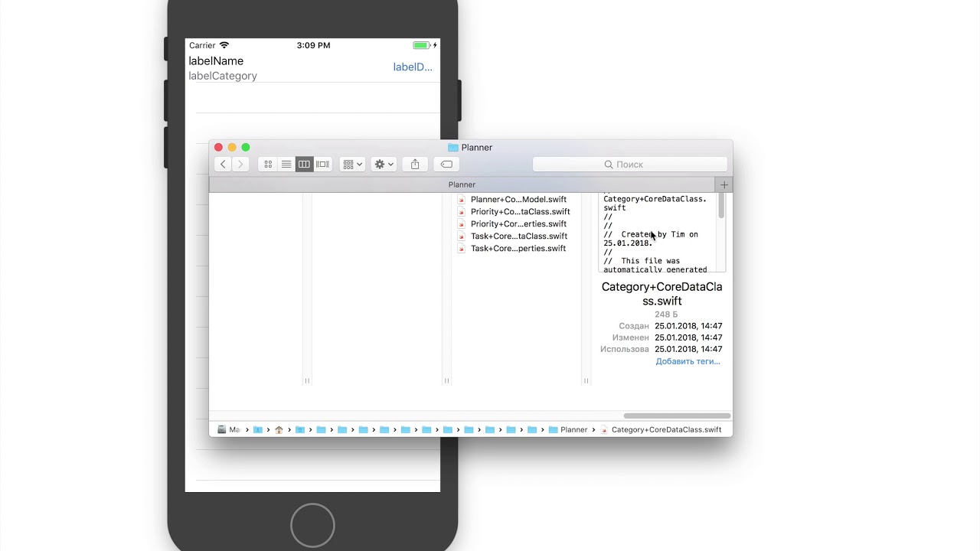
Task: Click the preview pane vertical scrollbar
Action: 721,207
